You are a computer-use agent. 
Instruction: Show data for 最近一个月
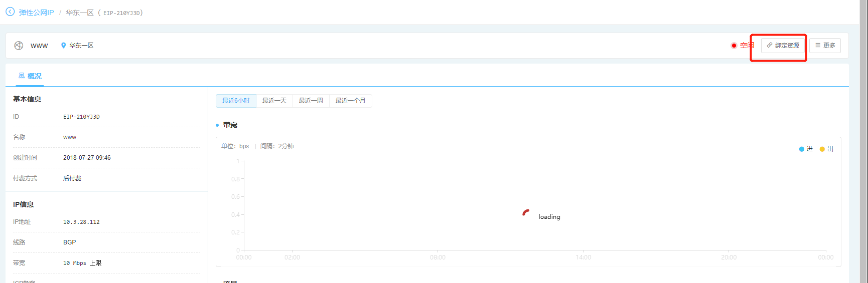pyautogui.click(x=350, y=101)
